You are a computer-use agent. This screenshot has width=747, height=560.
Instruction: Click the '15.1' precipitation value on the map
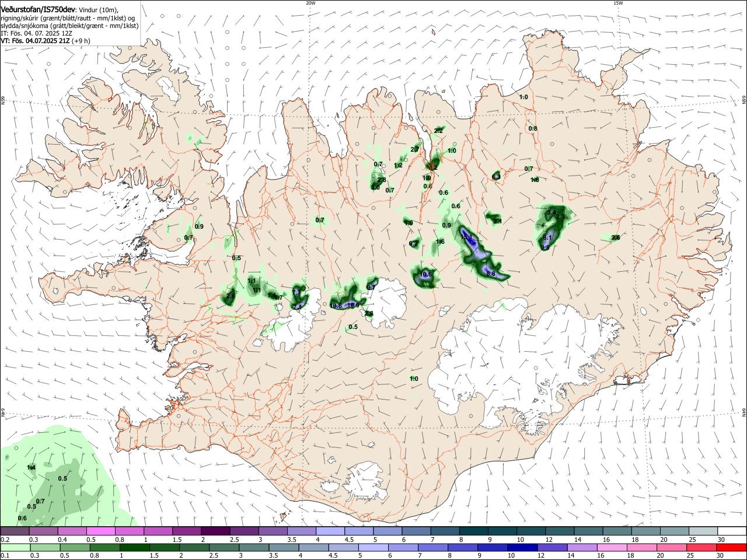click(x=466, y=237)
